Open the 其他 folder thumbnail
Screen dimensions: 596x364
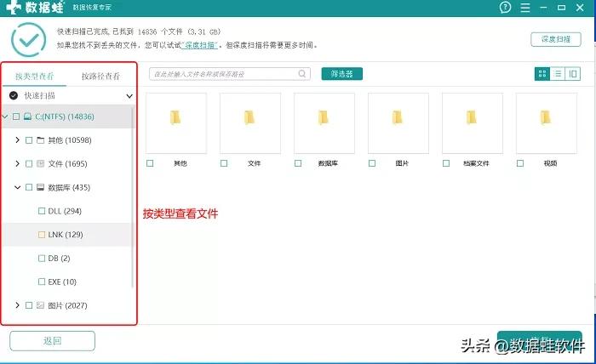coord(176,123)
